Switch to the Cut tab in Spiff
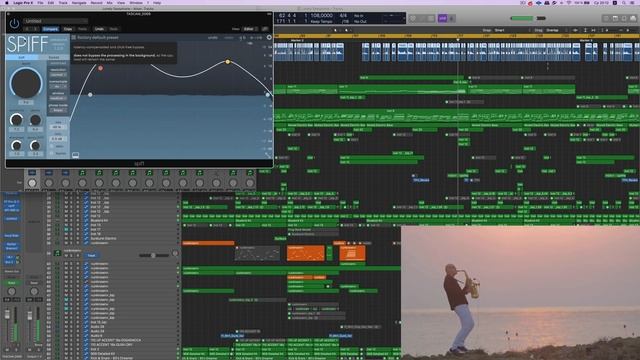The width and height of the screenshot is (640, 360). point(22,58)
